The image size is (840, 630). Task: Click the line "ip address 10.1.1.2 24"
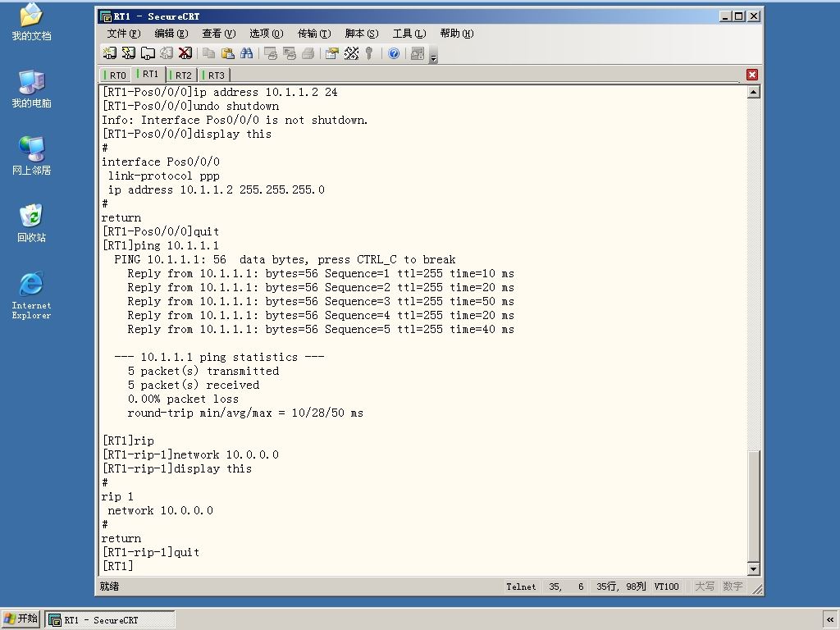(220, 92)
